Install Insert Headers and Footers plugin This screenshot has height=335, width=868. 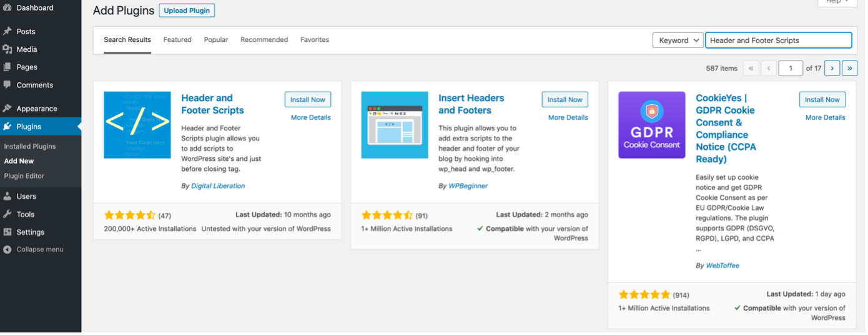coord(565,100)
